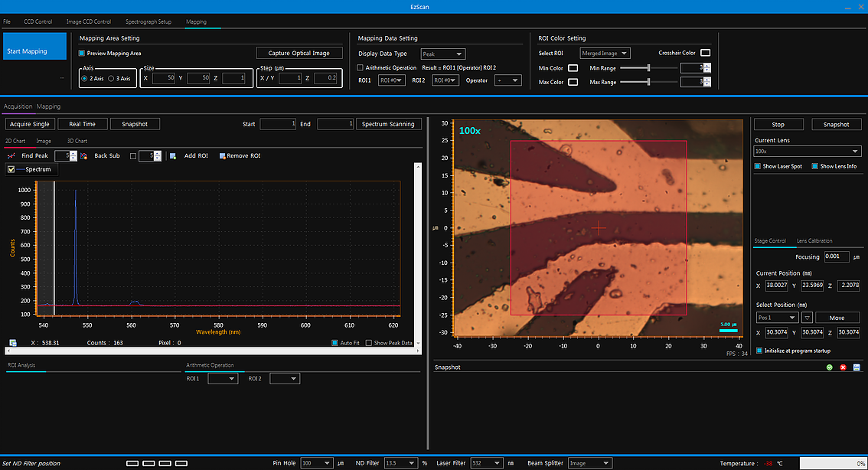
Task: Open the Current Lens 100x dropdown
Action: (807, 151)
